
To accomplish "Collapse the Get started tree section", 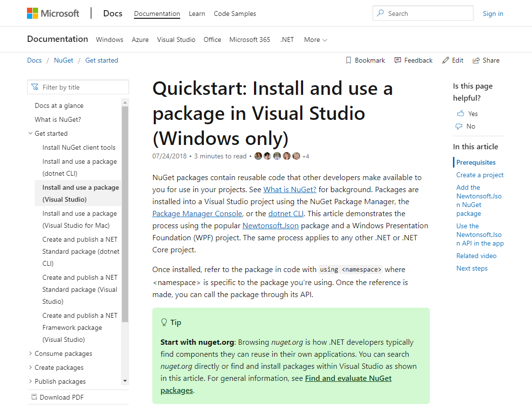I will [30, 133].
